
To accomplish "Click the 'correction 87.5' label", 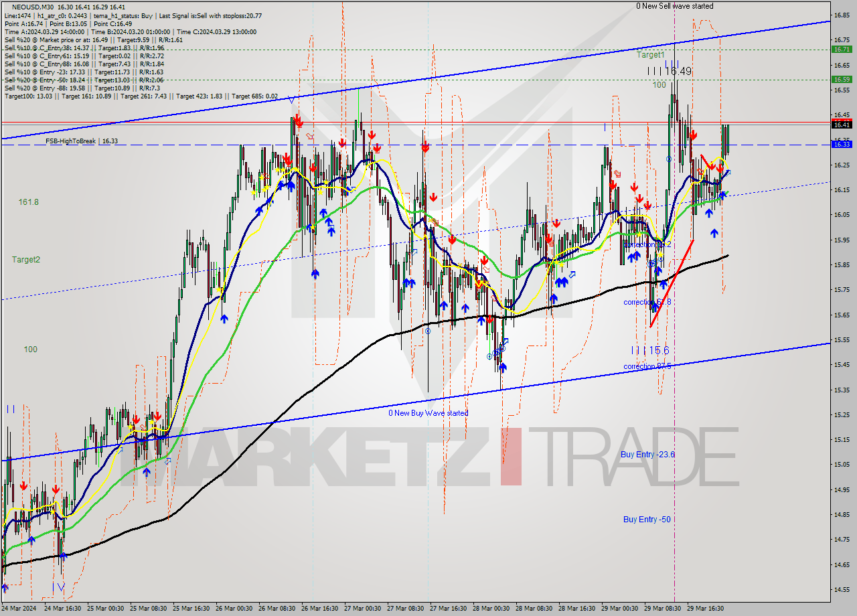I will coord(647,366).
